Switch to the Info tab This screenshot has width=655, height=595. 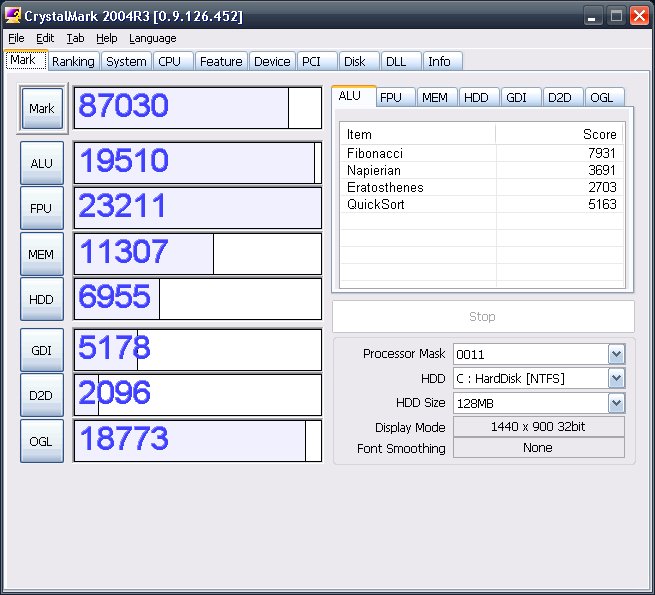pos(443,61)
